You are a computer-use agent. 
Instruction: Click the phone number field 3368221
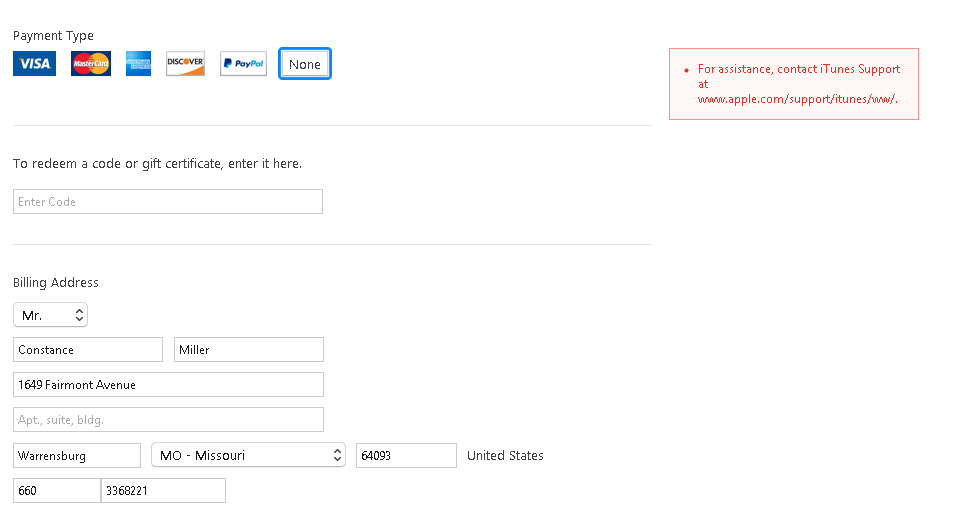coord(163,491)
